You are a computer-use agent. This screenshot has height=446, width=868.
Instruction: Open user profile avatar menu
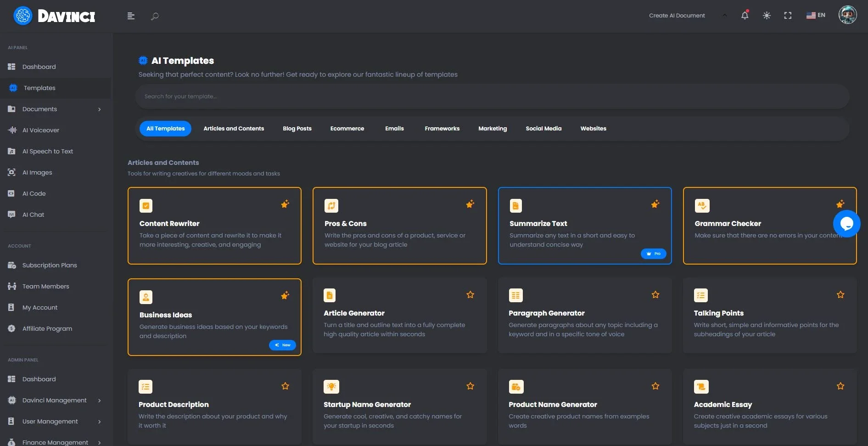click(847, 15)
